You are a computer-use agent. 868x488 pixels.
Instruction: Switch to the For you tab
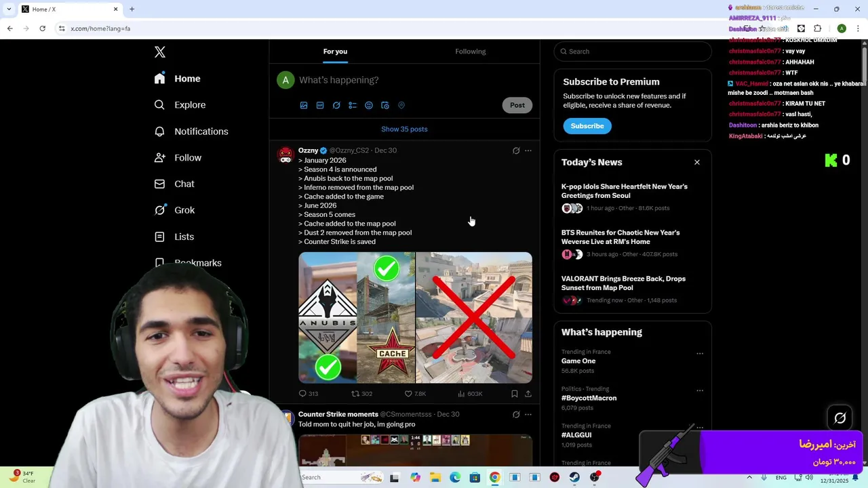pos(335,52)
